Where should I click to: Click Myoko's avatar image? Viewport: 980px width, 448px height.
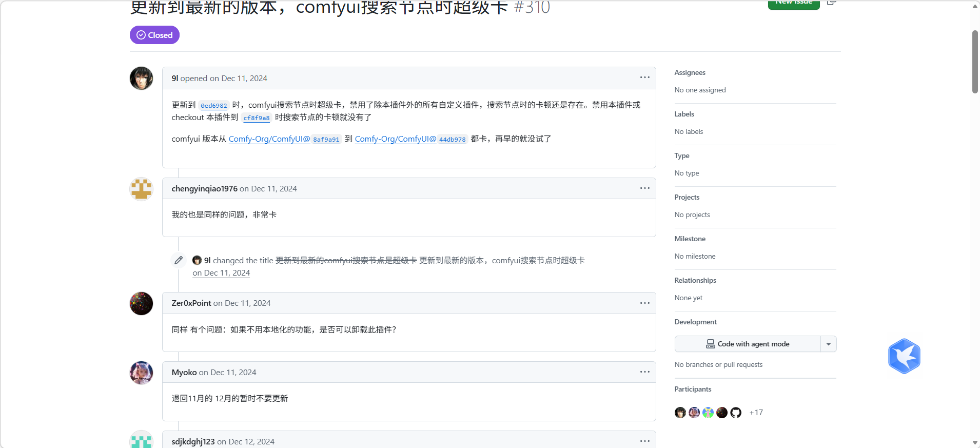point(141,373)
